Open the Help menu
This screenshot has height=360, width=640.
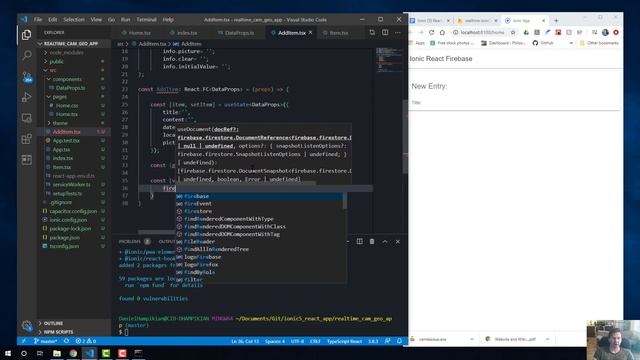pos(168,19)
